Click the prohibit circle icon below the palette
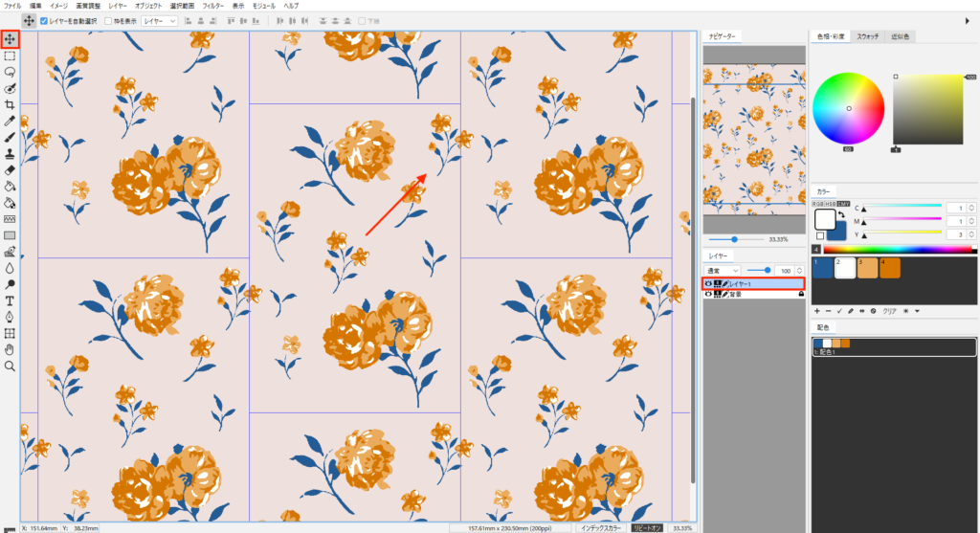Viewport: 980px width, 533px height. point(873,311)
